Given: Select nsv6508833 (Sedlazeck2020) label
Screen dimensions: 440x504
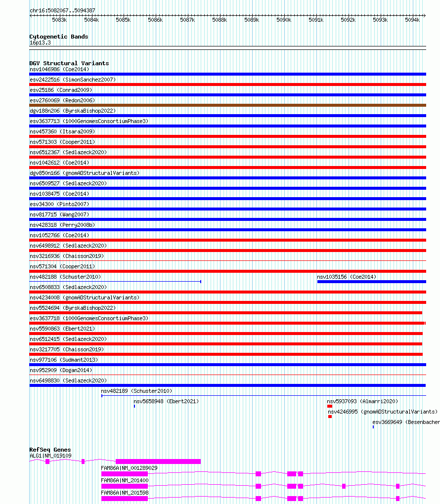Looking at the screenshot, I should [68, 287].
